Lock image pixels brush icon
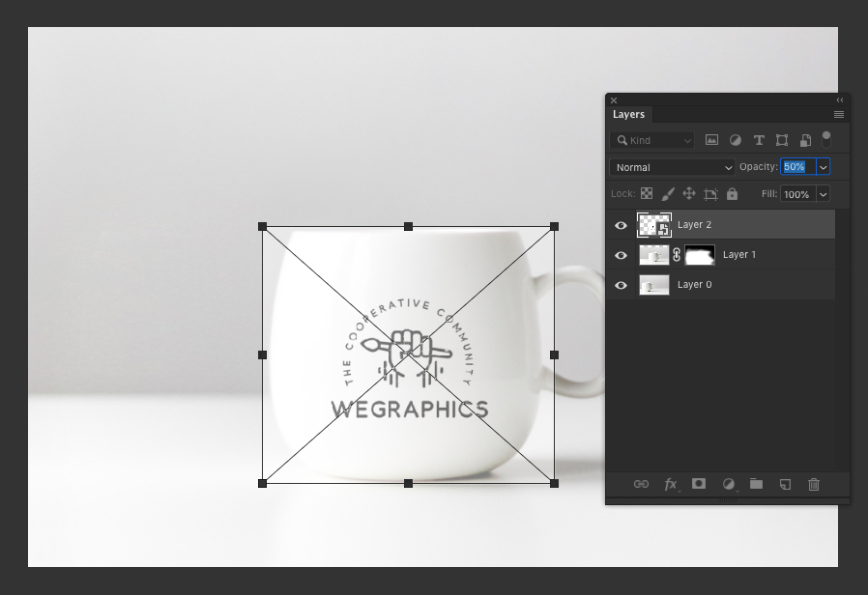The image size is (868, 595). [668, 193]
